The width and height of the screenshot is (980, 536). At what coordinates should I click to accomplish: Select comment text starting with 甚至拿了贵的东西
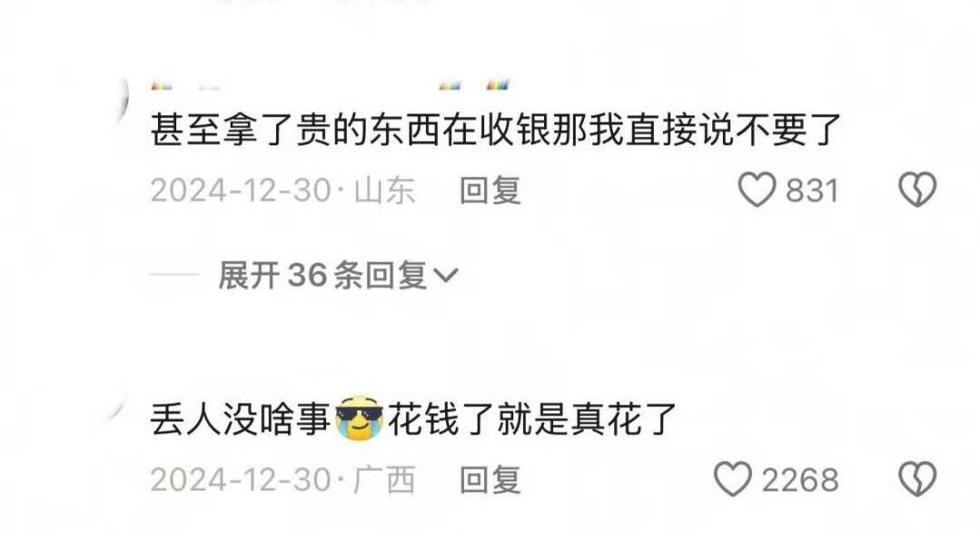coord(496,130)
